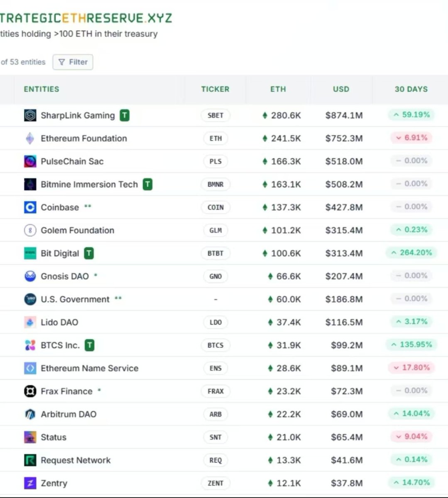Click the Gnosis DAO logo icon
The height and width of the screenshot is (498, 448).
[30, 276]
